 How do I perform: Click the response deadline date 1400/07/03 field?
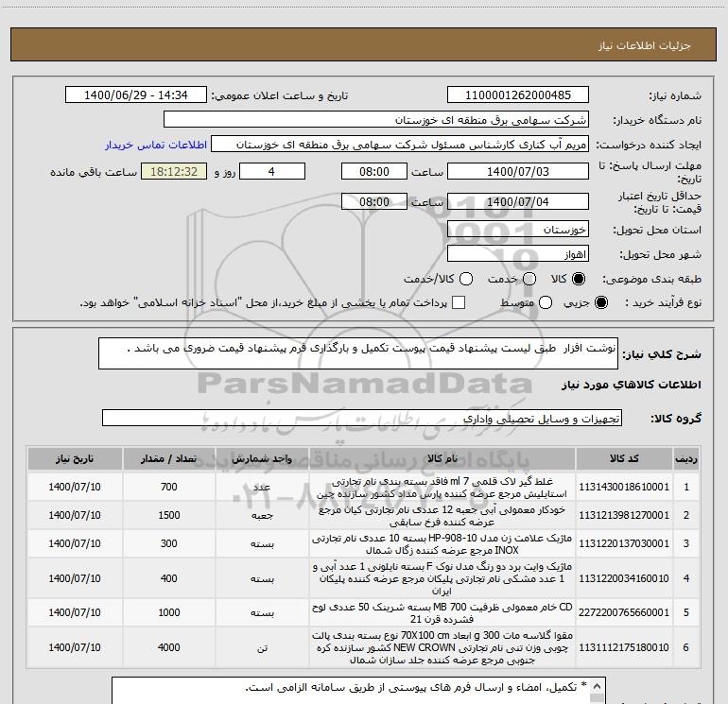(518, 172)
